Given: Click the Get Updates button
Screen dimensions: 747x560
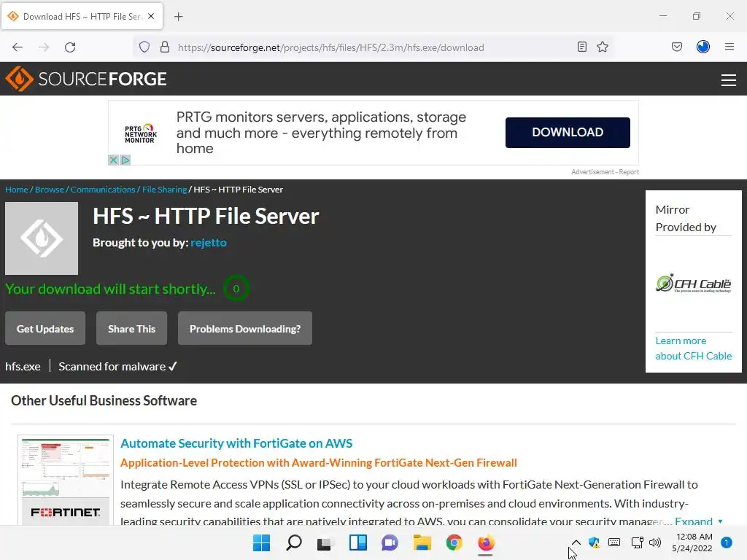Looking at the screenshot, I should coord(45,329).
